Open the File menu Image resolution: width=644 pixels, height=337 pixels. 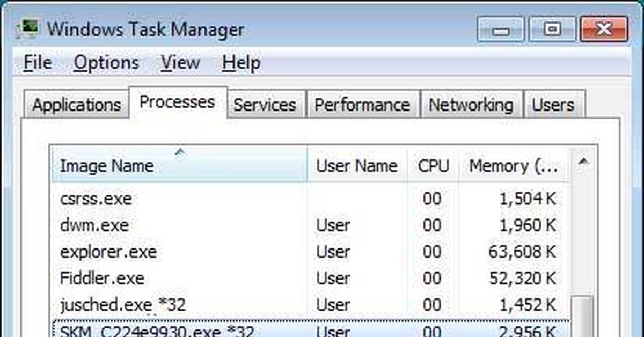(x=38, y=63)
